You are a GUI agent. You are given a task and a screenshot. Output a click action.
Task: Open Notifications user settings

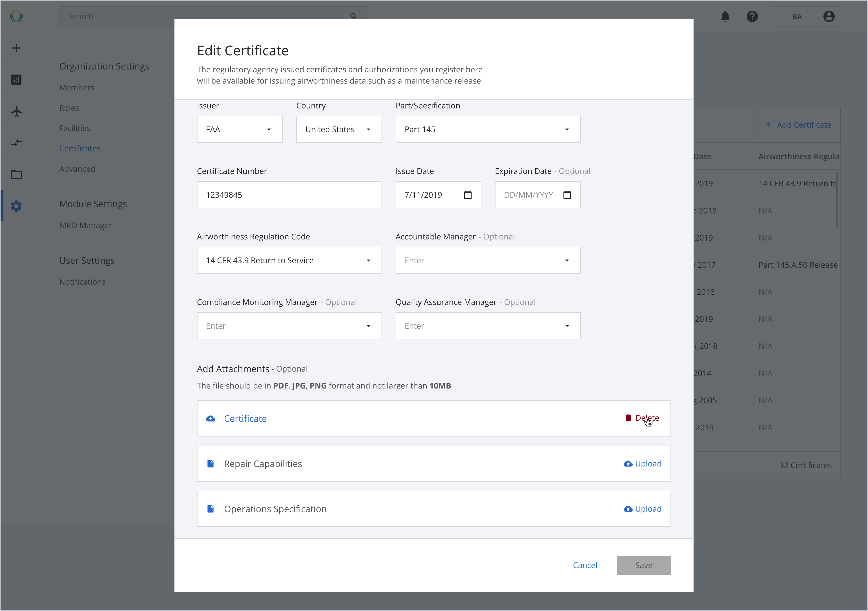(x=82, y=282)
